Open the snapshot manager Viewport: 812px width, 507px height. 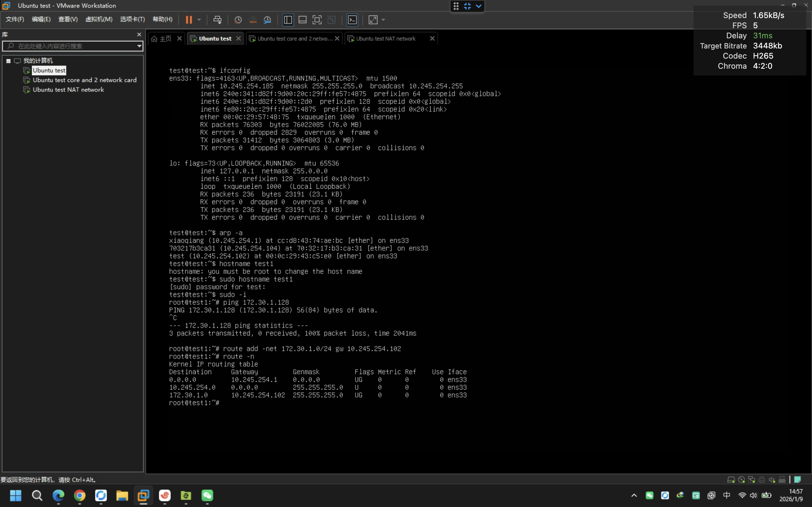click(x=267, y=20)
